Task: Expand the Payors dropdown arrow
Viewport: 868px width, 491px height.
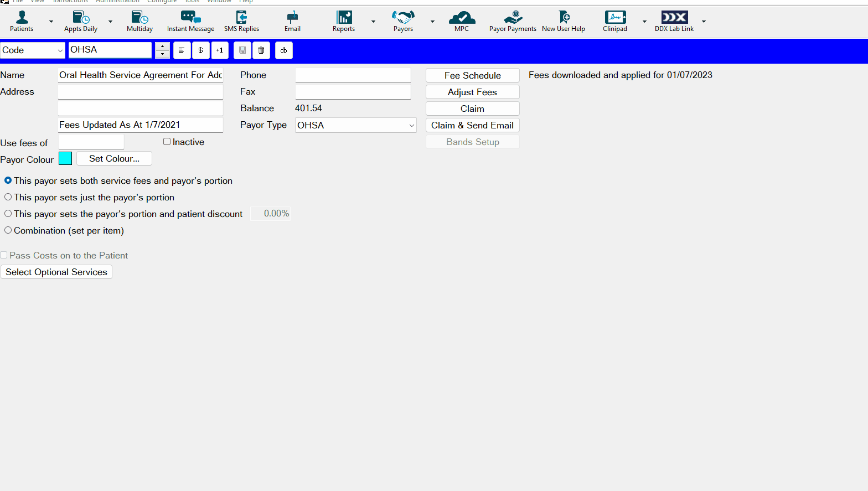Action: pyautogui.click(x=432, y=22)
